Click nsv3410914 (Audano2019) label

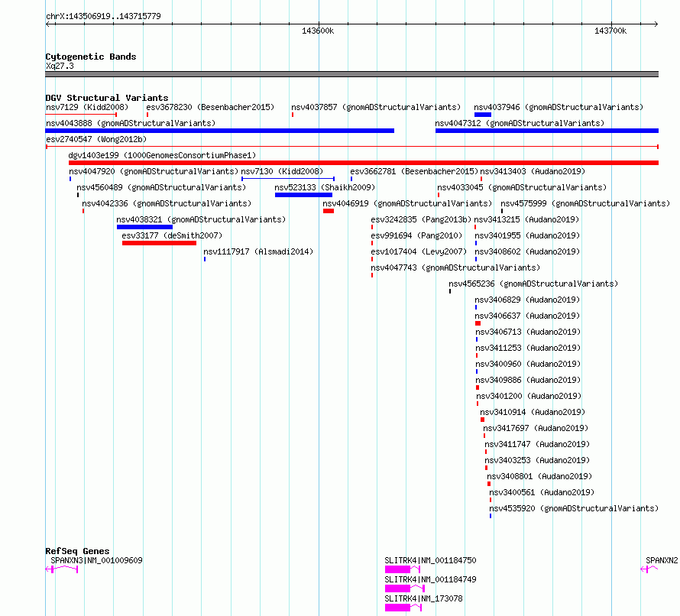click(533, 412)
